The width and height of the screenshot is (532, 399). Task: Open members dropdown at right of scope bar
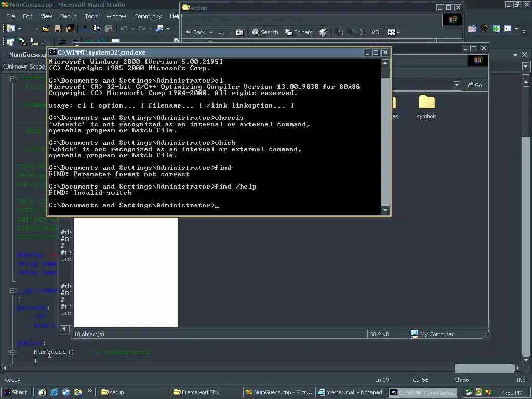coord(525,66)
